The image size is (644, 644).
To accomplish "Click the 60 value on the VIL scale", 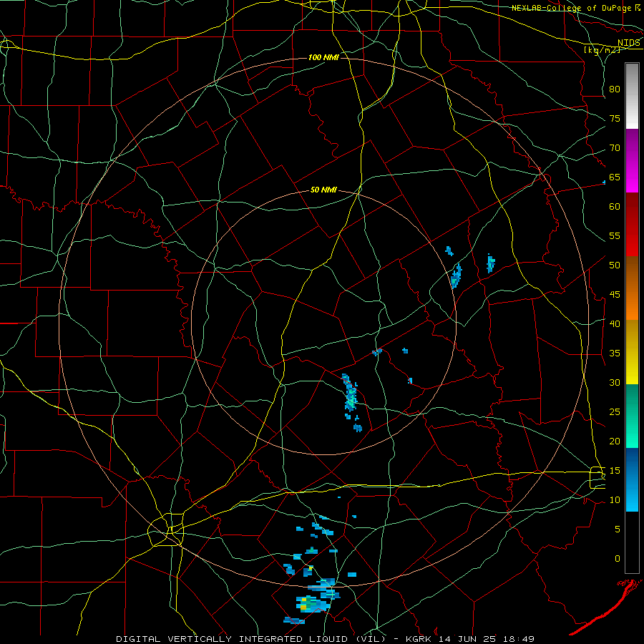I will [615, 207].
